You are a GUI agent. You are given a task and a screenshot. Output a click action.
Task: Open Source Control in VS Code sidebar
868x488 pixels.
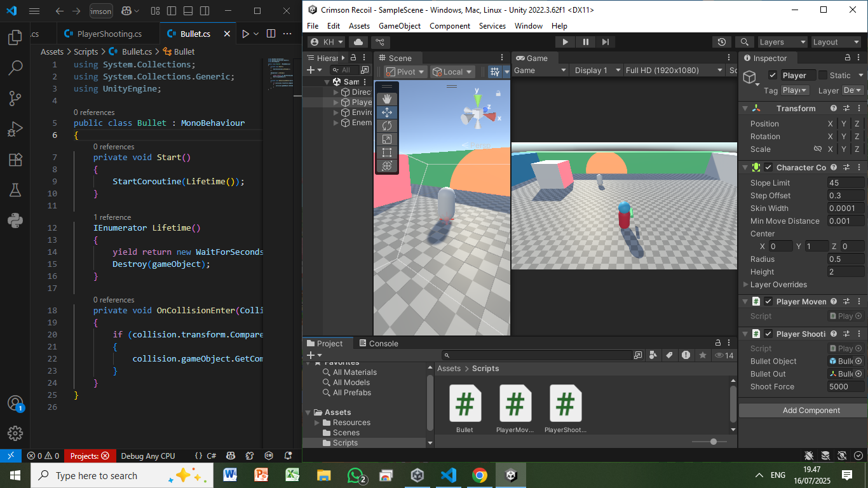coord(15,98)
